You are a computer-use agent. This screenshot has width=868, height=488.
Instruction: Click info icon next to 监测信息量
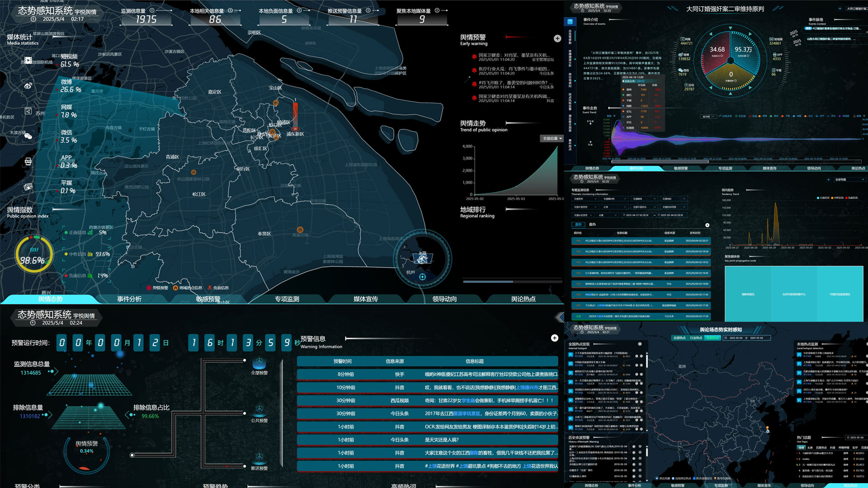click(x=152, y=10)
